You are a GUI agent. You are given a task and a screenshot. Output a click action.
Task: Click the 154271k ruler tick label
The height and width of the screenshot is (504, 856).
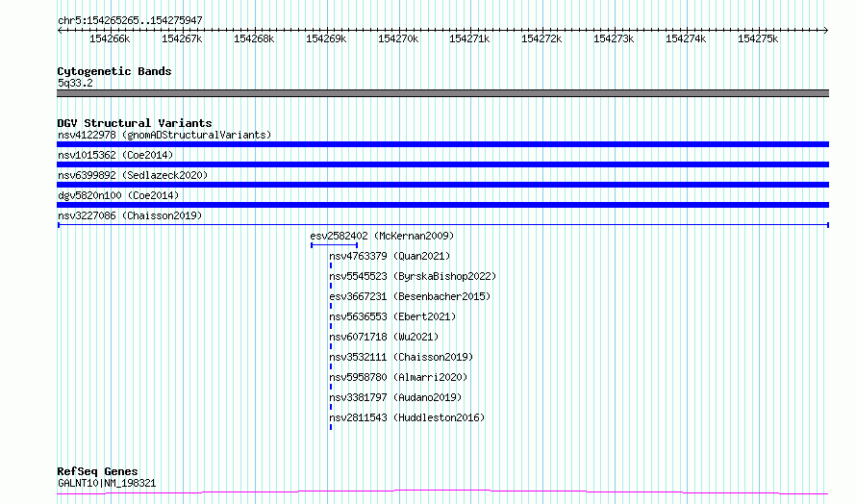[x=469, y=38]
